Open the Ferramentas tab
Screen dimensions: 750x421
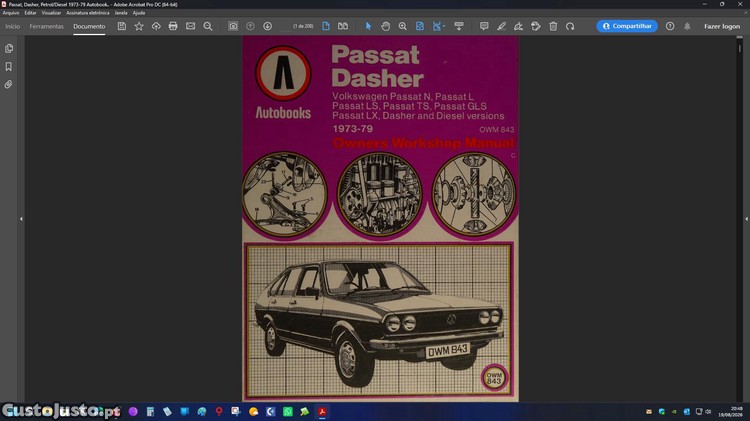(46, 26)
